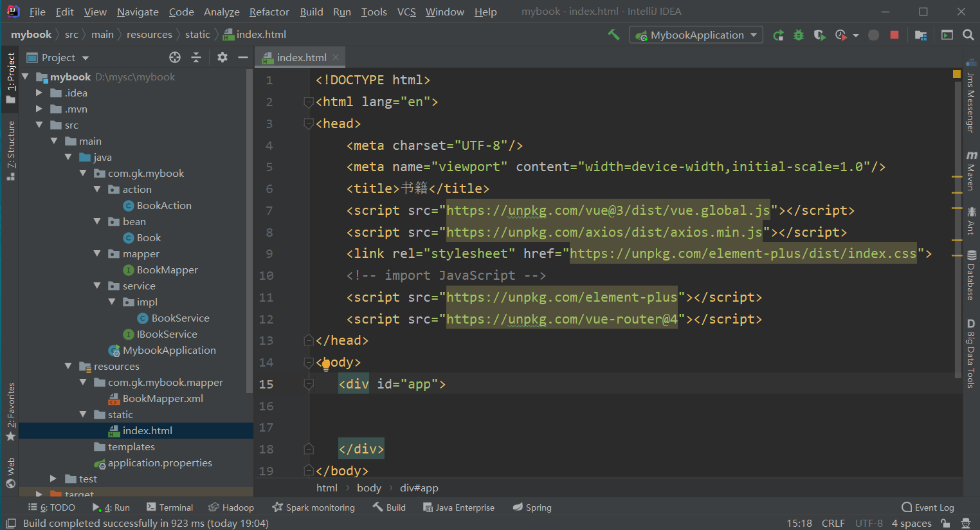Open BookAction class in tree
980x530 pixels.
coord(164,205)
